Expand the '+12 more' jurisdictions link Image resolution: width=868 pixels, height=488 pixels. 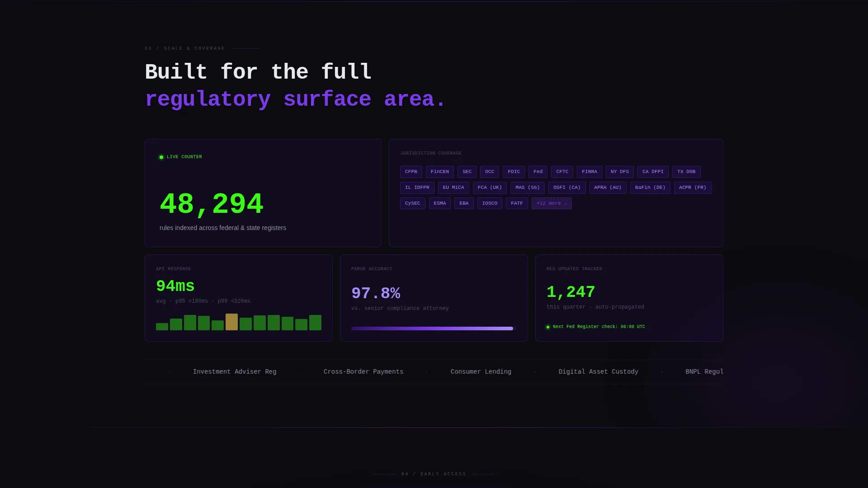point(552,203)
